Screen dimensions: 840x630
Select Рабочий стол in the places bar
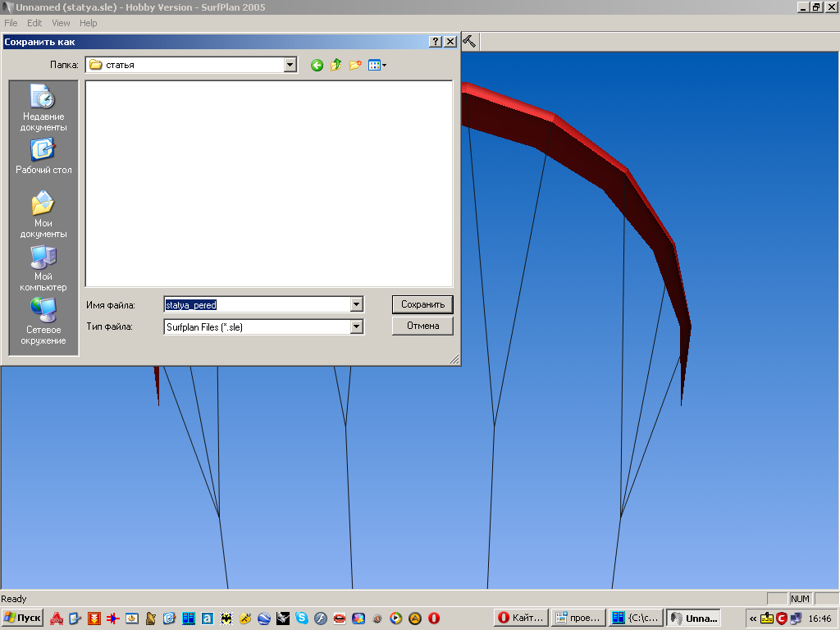point(43,157)
